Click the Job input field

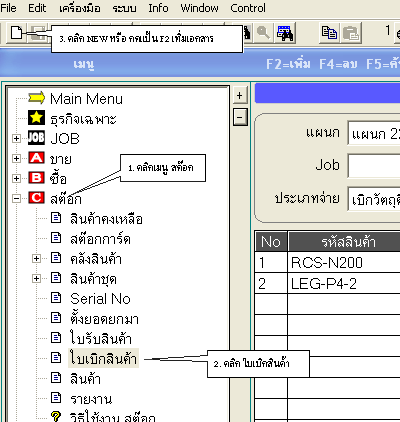tap(374, 166)
